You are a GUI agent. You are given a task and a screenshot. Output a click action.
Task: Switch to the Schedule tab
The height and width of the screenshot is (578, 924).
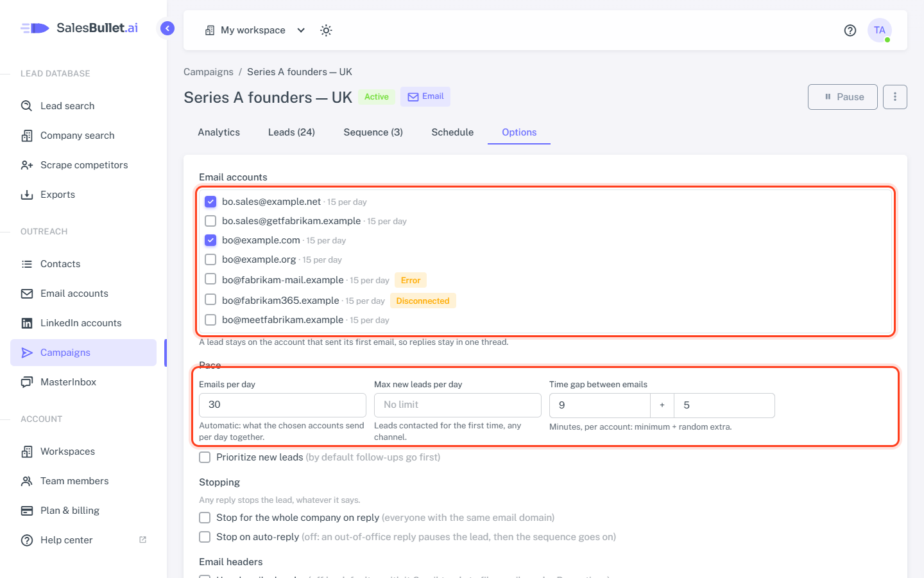pos(452,132)
